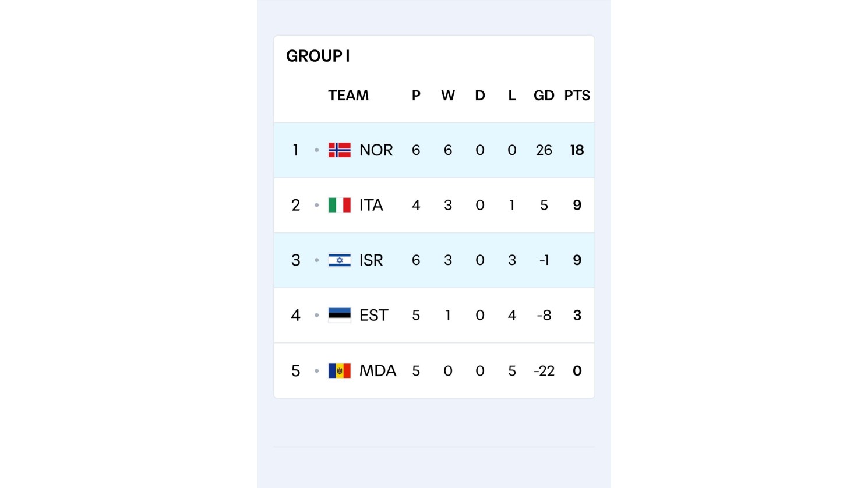This screenshot has width=868, height=488.
Task: Click the TEAM column header
Action: 348,96
